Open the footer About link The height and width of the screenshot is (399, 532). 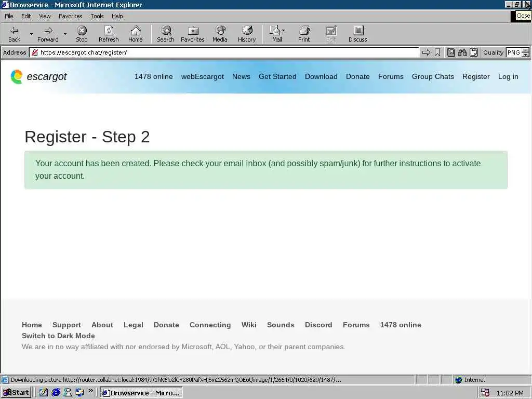pyautogui.click(x=102, y=325)
